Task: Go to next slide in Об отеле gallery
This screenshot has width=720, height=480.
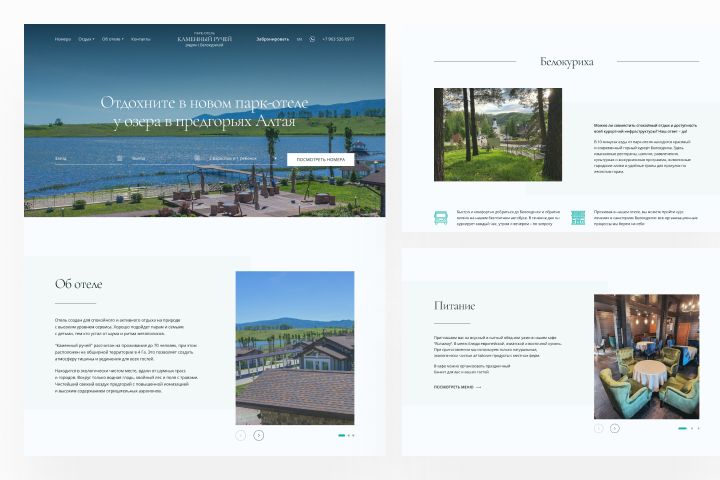Action: pyautogui.click(x=259, y=435)
